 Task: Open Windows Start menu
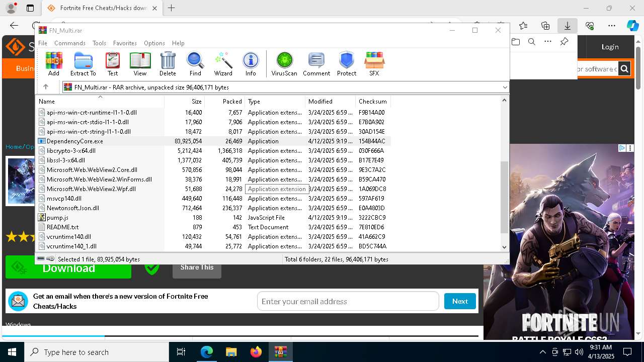pyautogui.click(x=12, y=352)
